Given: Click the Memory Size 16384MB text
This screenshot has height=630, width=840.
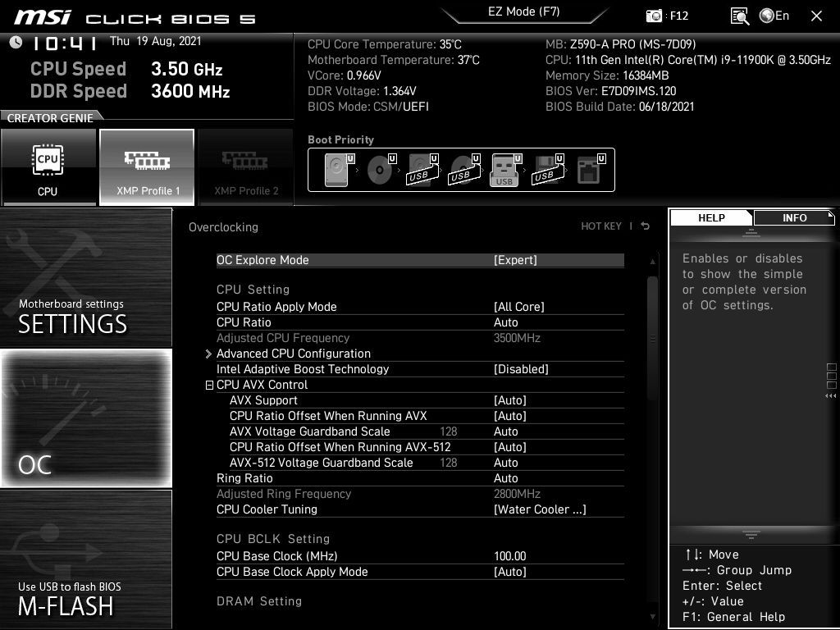Looking at the screenshot, I should [607, 75].
